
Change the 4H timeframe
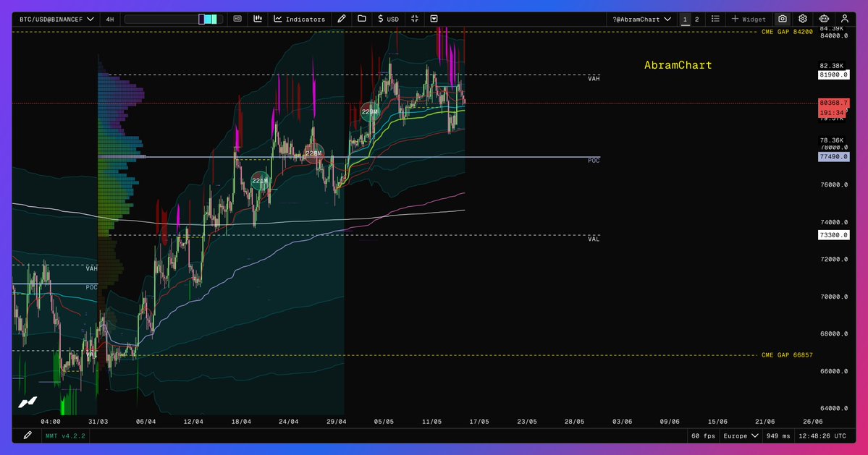(x=110, y=20)
